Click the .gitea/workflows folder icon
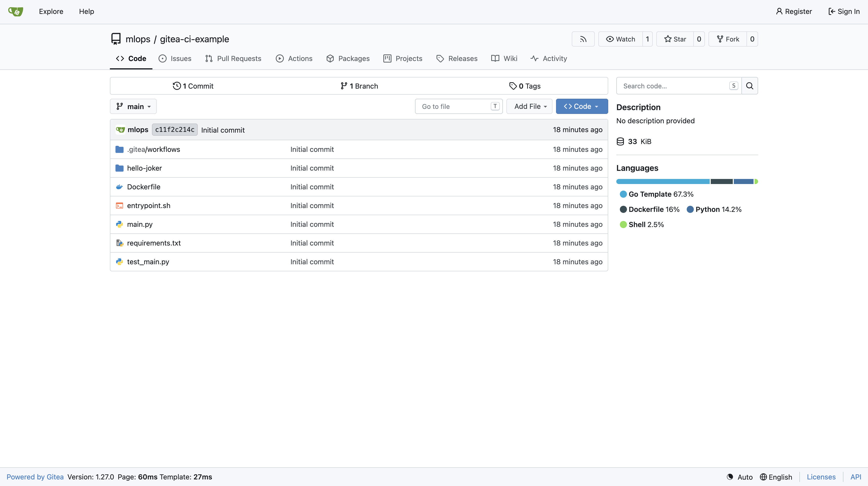 (x=119, y=149)
